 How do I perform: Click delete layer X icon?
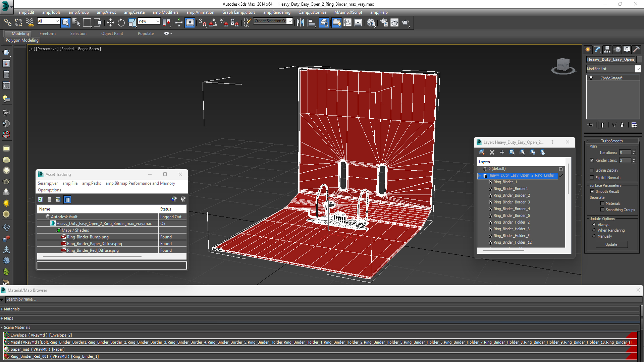click(x=492, y=152)
